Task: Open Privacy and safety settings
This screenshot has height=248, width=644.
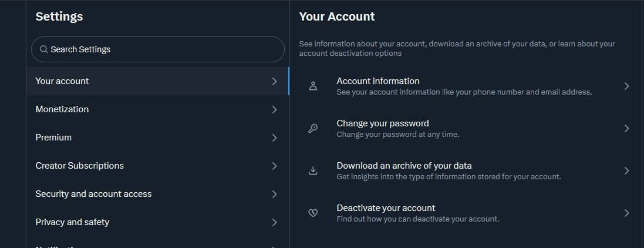Action: pyautogui.click(x=158, y=222)
